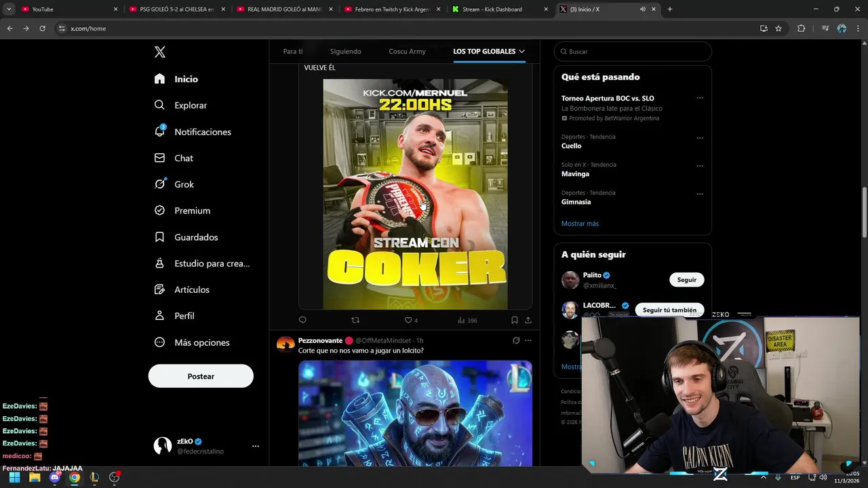
Task: Bookmark the Mernuel stream post
Action: click(x=514, y=320)
